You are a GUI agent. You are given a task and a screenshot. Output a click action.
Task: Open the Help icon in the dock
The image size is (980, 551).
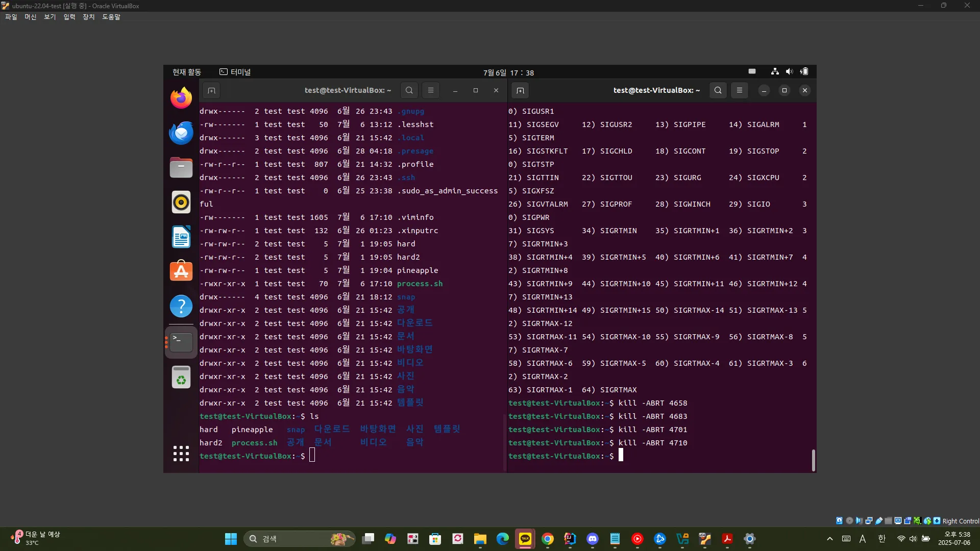pyautogui.click(x=181, y=306)
